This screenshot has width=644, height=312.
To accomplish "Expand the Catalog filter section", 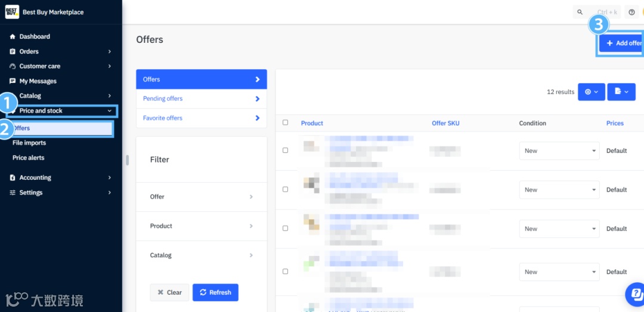I will tap(202, 255).
